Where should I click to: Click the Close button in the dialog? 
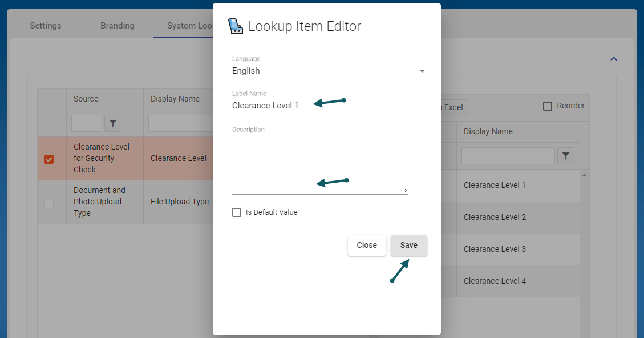367,246
